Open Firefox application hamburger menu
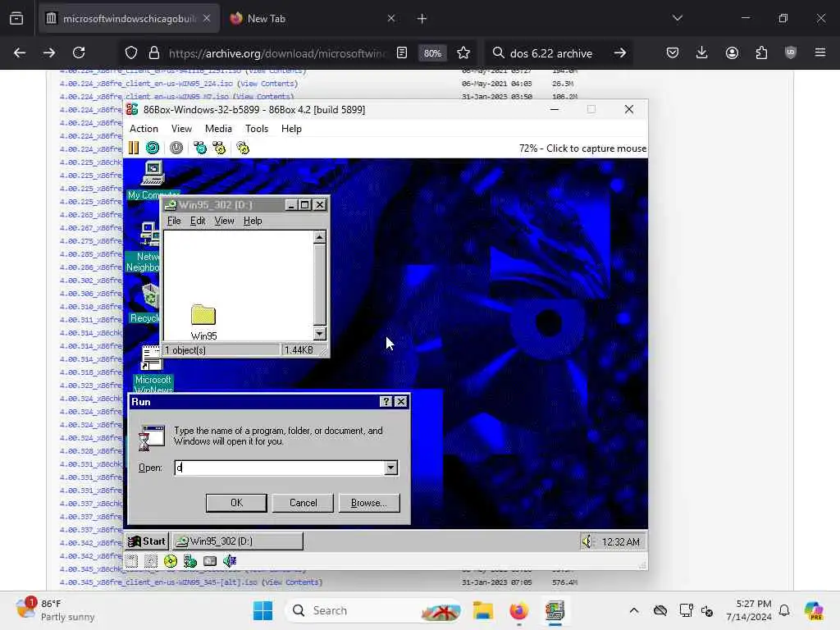The width and height of the screenshot is (840, 630). [819, 52]
